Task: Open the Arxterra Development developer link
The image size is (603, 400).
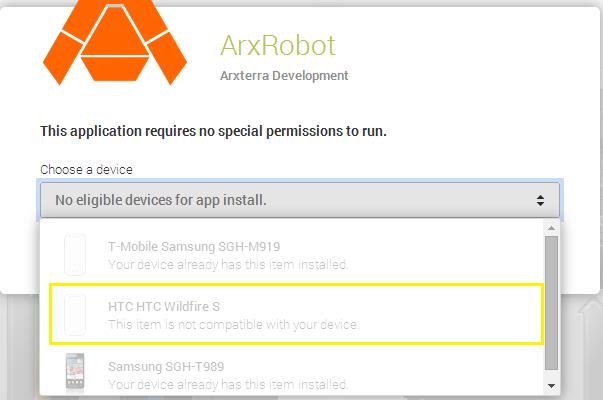Action: coord(284,76)
